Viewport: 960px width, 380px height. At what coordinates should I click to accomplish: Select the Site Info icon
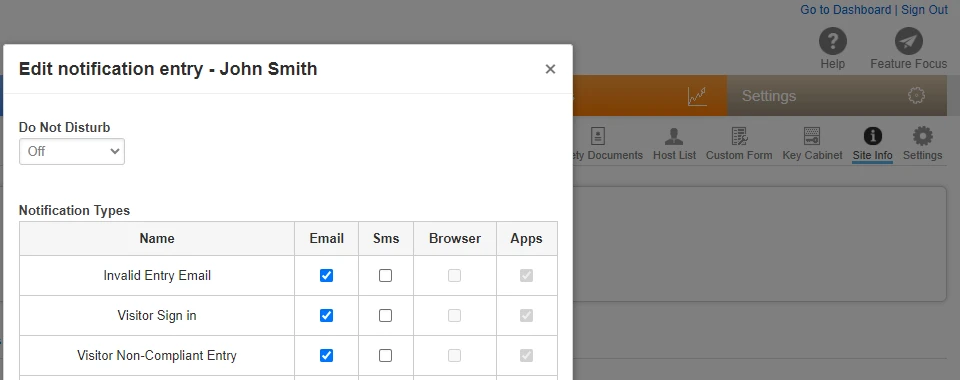[x=872, y=136]
